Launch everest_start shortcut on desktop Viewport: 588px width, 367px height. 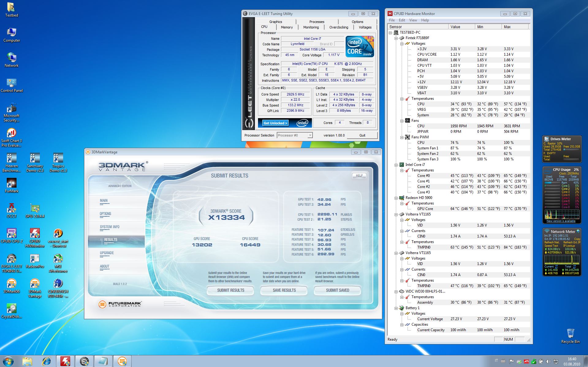click(x=58, y=238)
